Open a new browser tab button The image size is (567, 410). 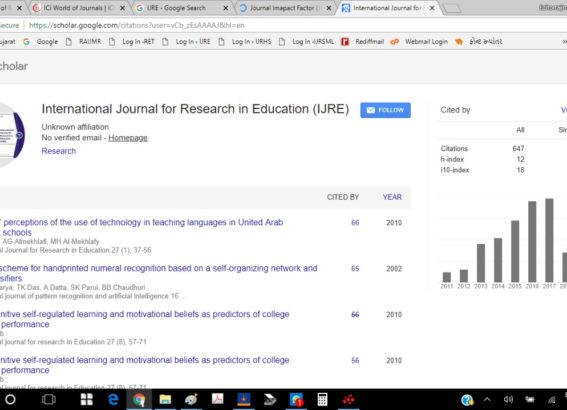[x=452, y=8]
